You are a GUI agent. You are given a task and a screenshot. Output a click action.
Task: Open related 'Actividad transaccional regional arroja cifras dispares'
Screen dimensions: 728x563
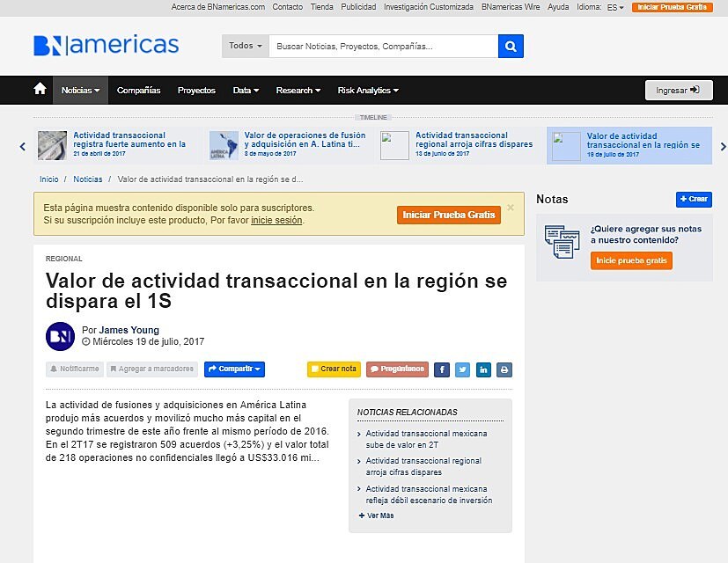click(423, 466)
